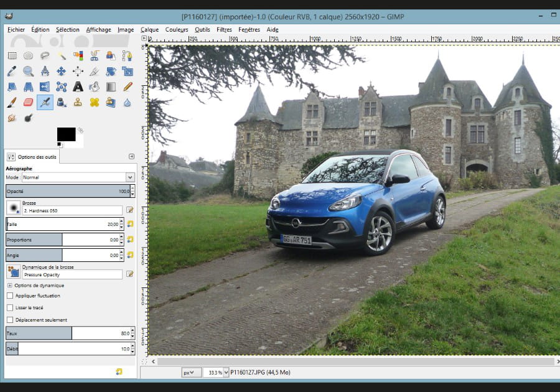Select the Smudge tool
The width and height of the screenshot is (560, 392).
(12, 118)
